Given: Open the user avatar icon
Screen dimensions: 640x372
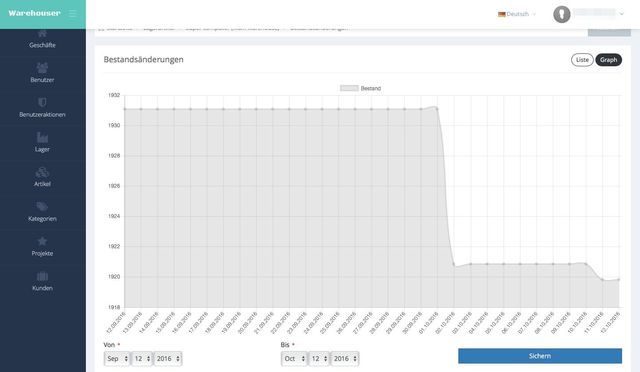Looking at the screenshot, I should coord(562,14).
